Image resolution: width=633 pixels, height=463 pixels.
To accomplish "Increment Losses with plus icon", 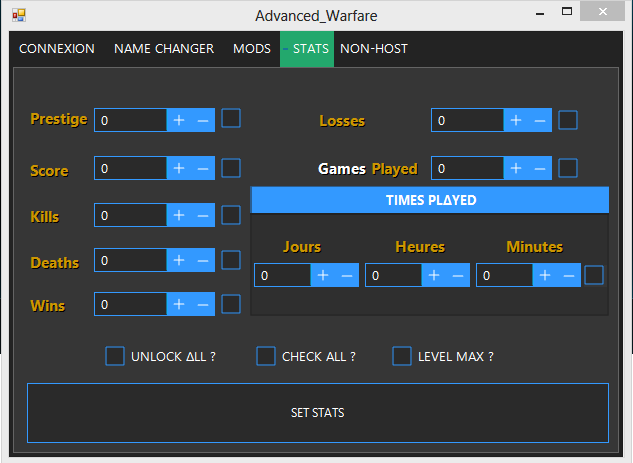I will 516,120.
